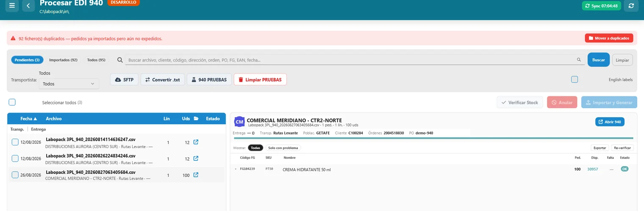Run 940 PRUEBAS flask button
The image size is (644, 211).
[x=209, y=79]
